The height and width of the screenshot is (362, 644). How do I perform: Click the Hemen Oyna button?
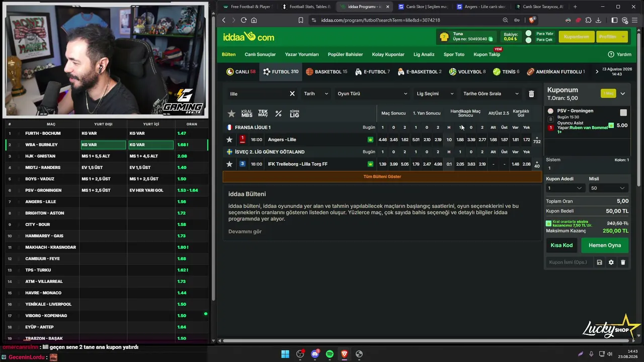(605, 245)
